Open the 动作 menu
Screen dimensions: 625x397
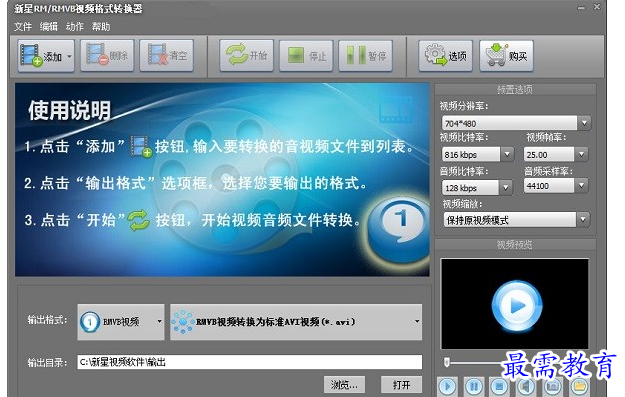pyautogui.click(x=75, y=27)
